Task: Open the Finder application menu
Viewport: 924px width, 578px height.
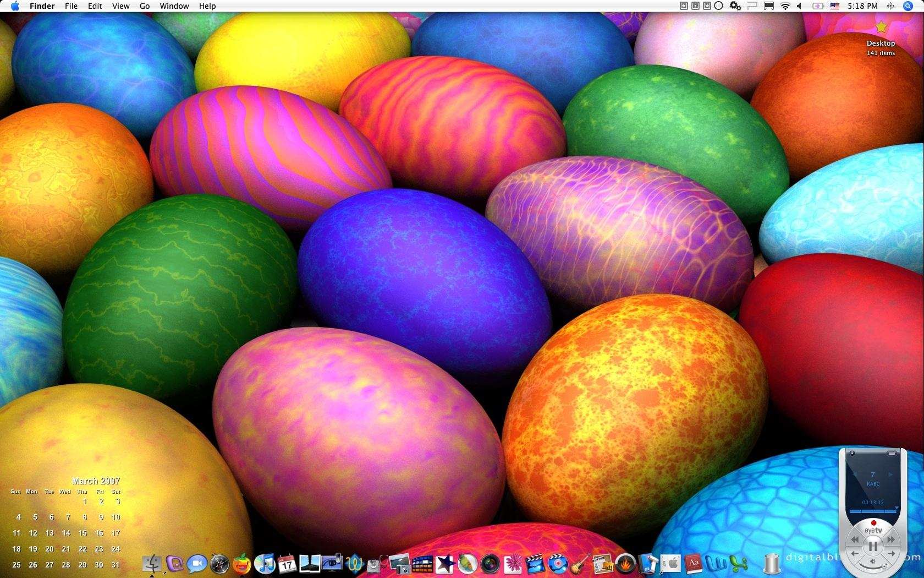Action: pos(42,6)
